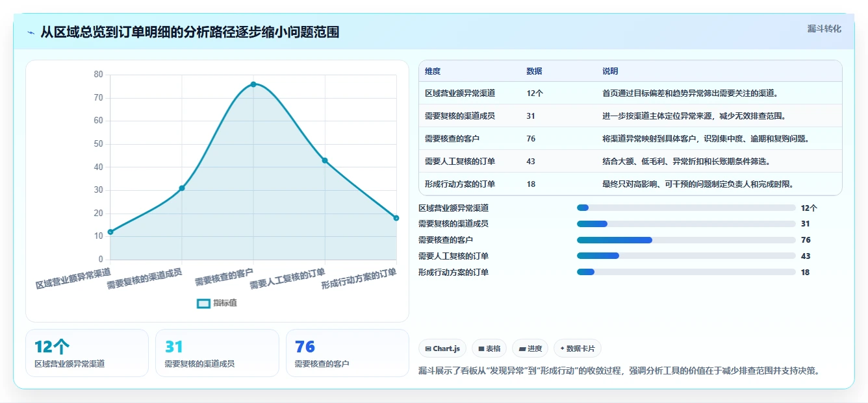Click the 漏斗转化 tag in the header
The height and width of the screenshot is (403, 868).
pos(824,29)
